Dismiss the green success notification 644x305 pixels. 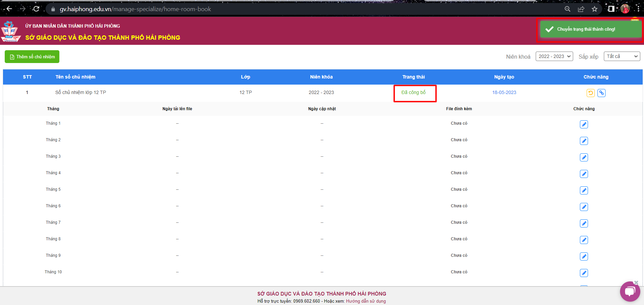590,29
